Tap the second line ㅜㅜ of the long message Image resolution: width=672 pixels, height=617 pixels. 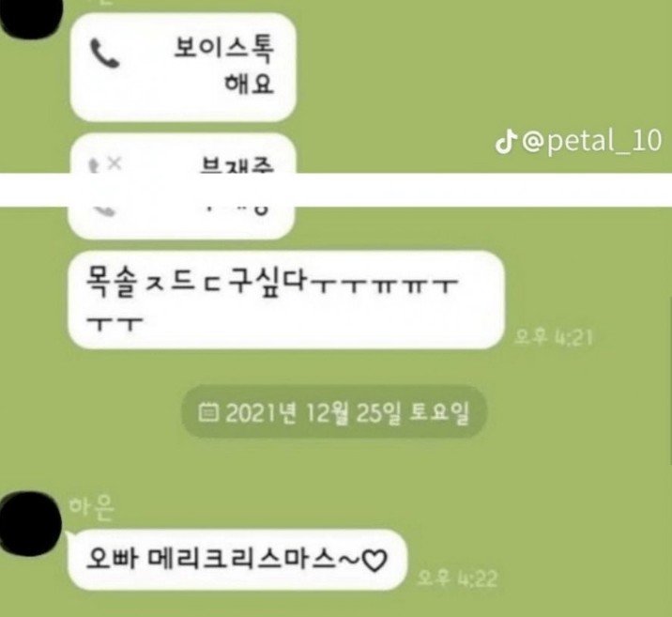point(114,325)
